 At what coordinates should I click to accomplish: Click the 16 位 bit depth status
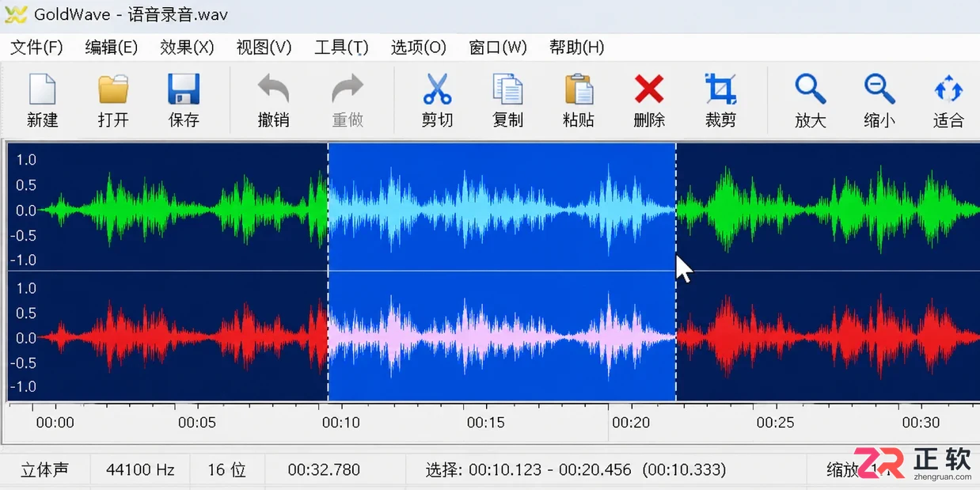(226, 470)
